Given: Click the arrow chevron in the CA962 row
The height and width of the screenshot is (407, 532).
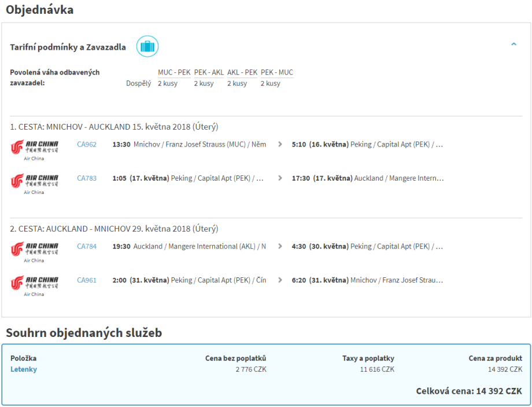Looking at the screenshot, I should pos(280,145).
